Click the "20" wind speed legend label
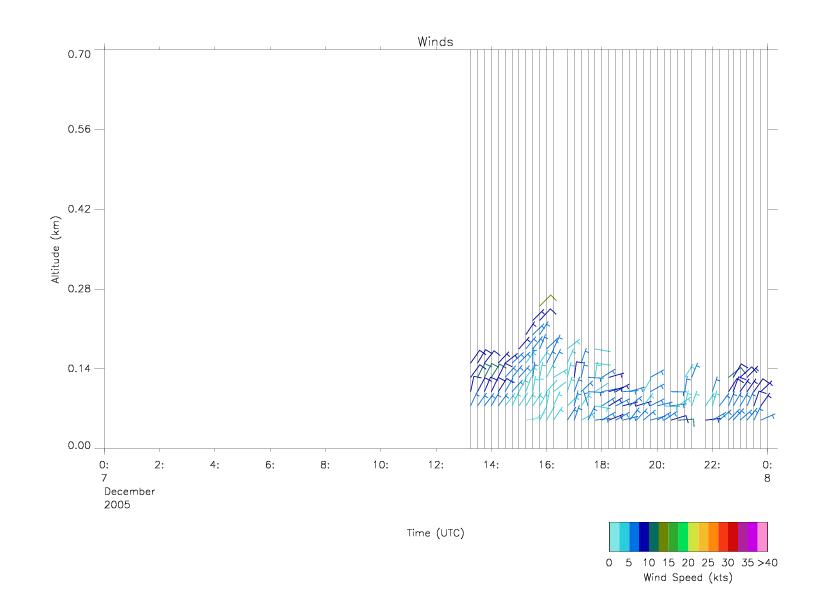The image size is (827, 611). point(688,562)
